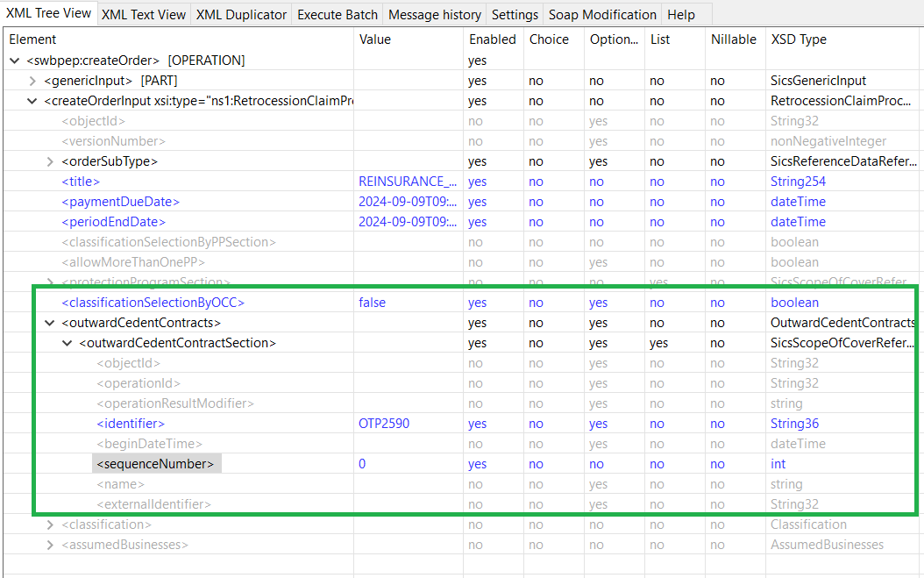Toggle Enabled cell for paymentDueDate
This screenshot has height=578, width=924.
(478, 202)
